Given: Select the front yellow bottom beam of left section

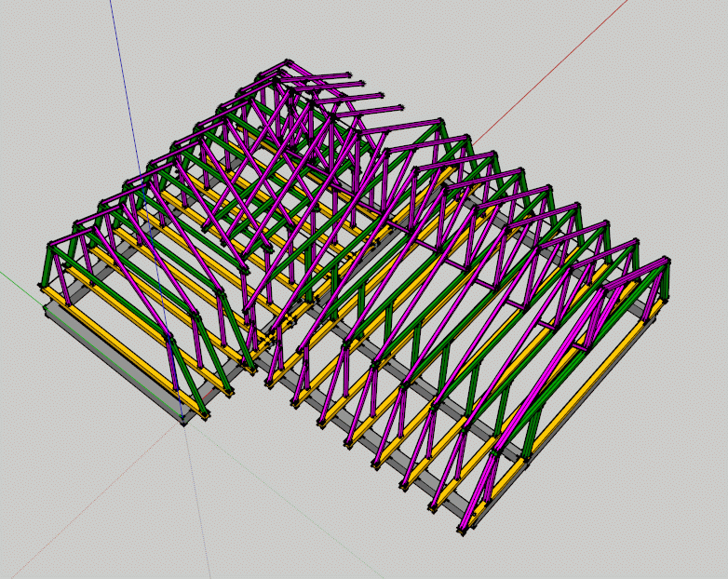Looking at the screenshot, I should [x=124, y=352].
